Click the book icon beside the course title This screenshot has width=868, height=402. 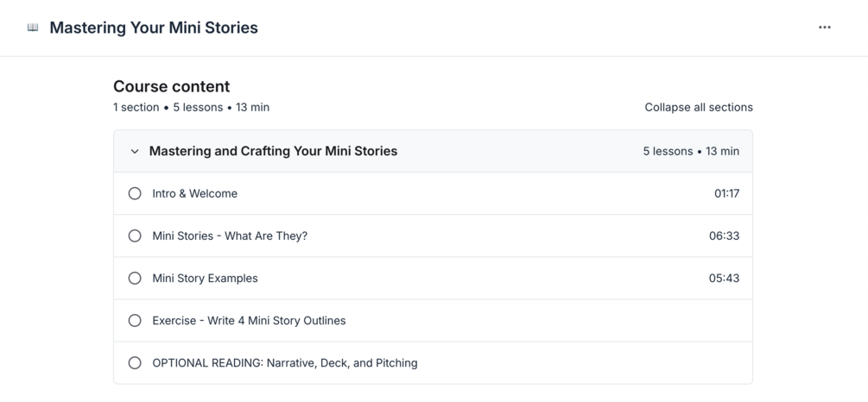click(x=33, y=28)
